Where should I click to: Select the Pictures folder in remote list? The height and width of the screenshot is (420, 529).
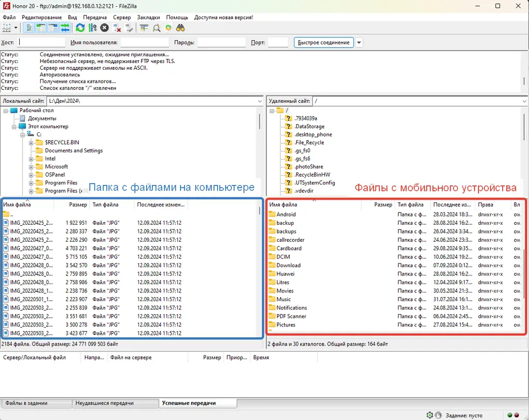286,325
